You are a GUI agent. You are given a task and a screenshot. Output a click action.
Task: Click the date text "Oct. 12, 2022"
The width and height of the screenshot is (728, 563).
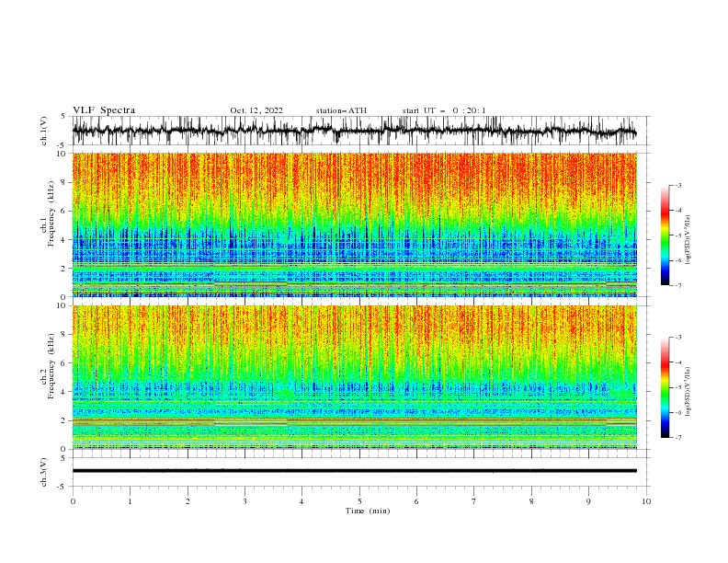point(256,110)
